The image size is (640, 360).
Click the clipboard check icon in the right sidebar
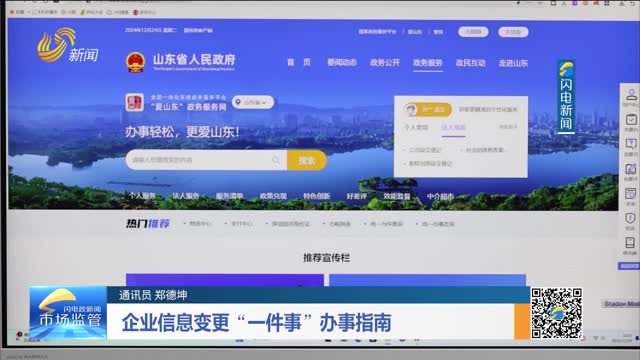pyautogui.click(x=631, y=120)
